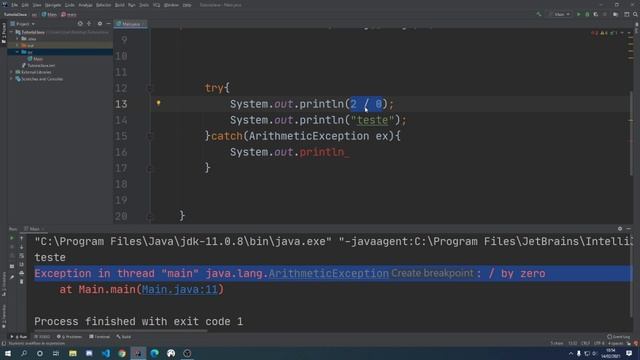Open File Explorer from taskbar

73,353
